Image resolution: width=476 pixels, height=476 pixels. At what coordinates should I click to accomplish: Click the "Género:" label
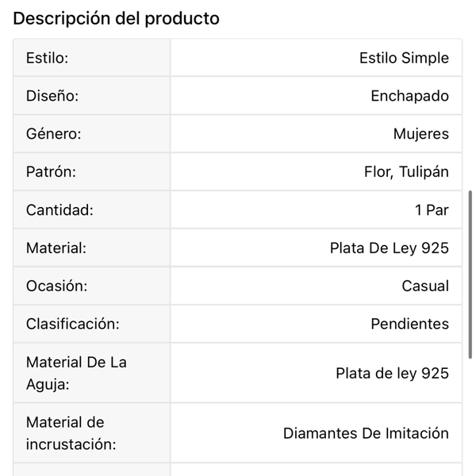coord(54,134)
